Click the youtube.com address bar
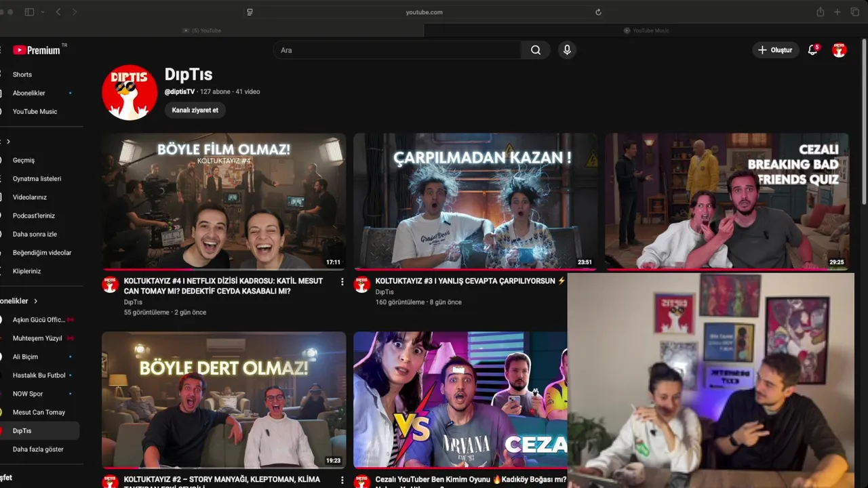Screen dimensions: 868x488 coord(425,12)
